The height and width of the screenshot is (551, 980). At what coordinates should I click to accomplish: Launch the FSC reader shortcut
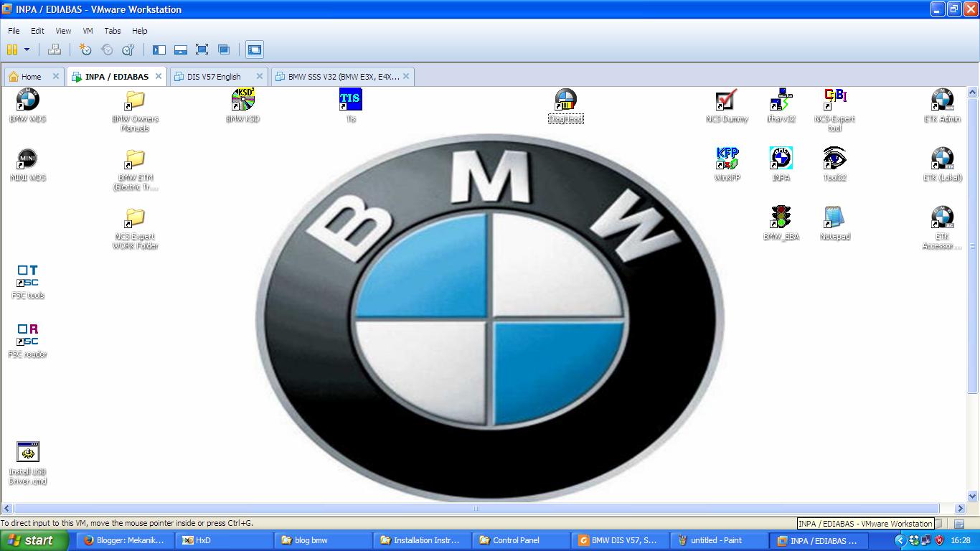click(x=27, y=341)
